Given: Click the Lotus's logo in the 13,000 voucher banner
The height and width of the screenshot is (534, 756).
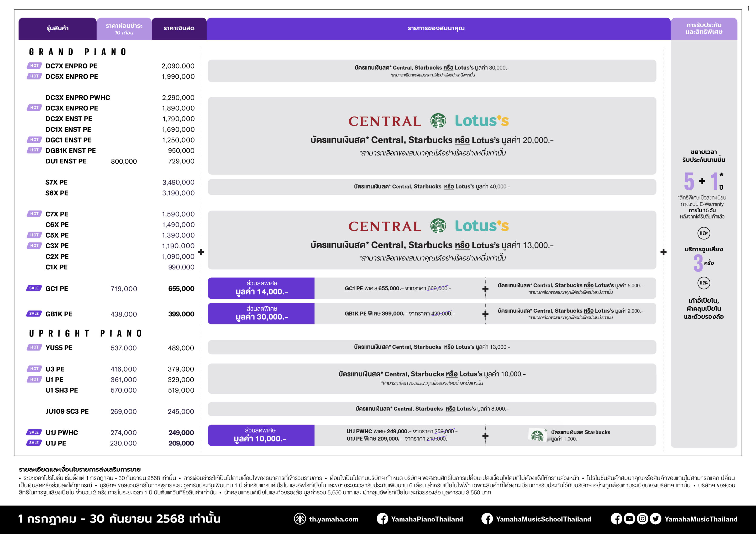Looking at the screenshot, I should pyautogui.click(x=482, y=226).
